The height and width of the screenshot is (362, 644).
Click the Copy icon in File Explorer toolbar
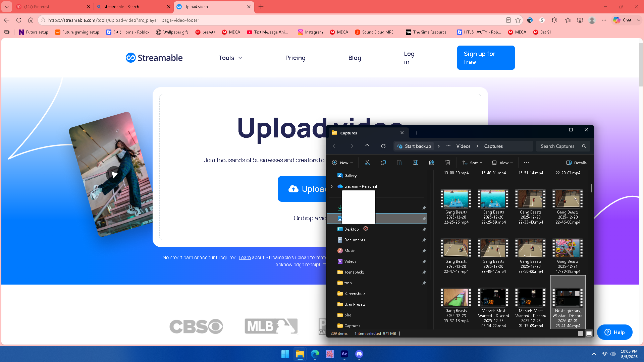[x=383, y=163]
